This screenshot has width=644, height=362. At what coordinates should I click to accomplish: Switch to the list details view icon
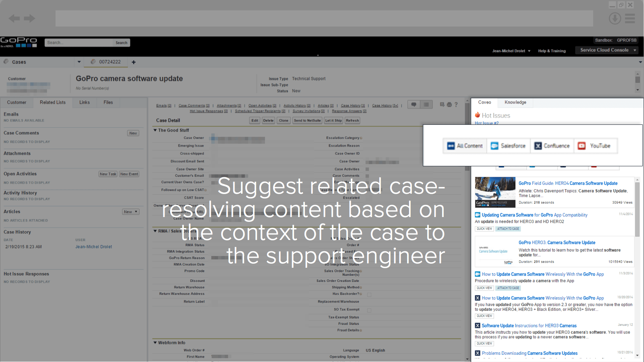(426, 105)
